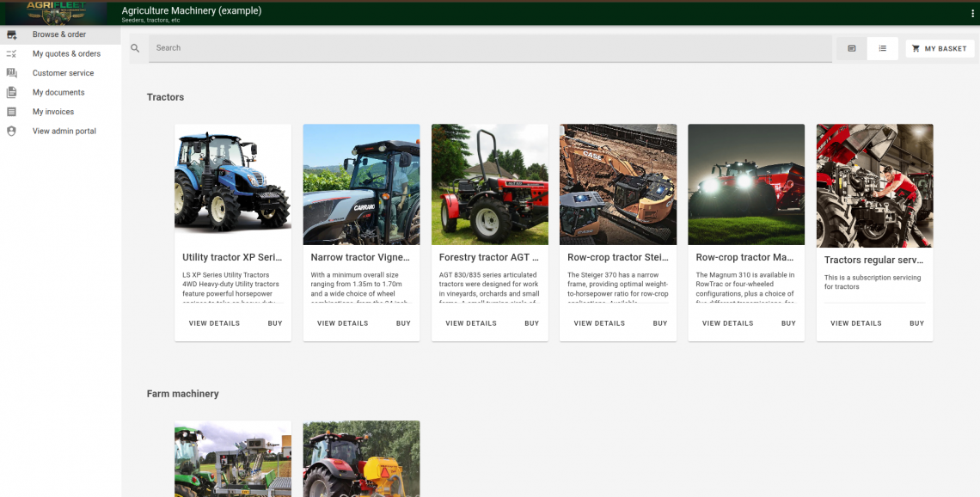Click the Forestry tractor AGT title
The image size is (980, 497).
(x=489, y=257)
